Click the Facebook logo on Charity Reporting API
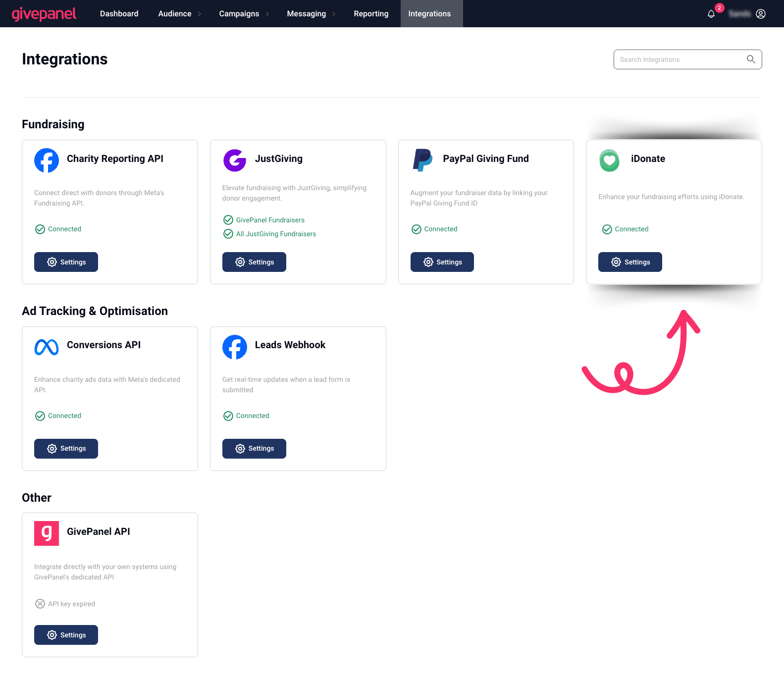This screenshot has width=784, height=679. (x=47, y=160)
